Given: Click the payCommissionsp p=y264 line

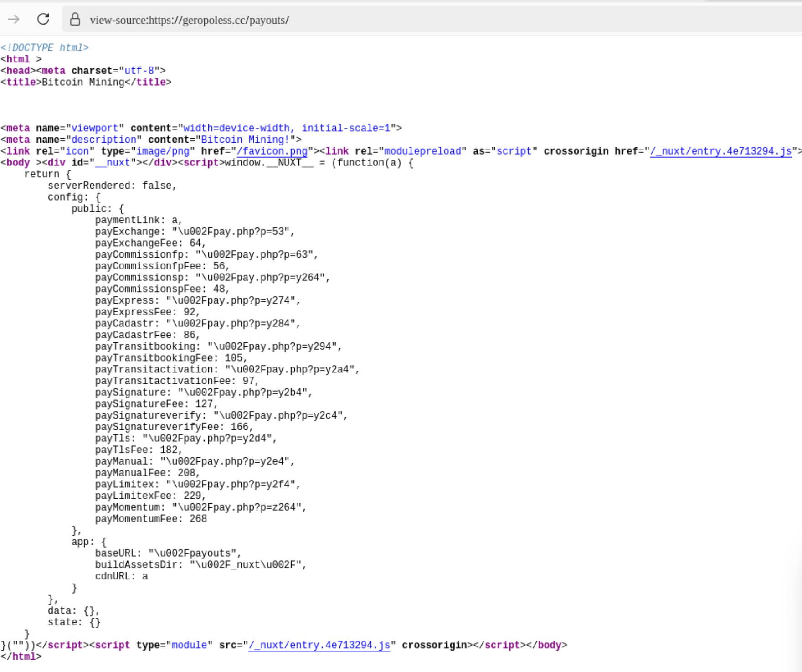Looking at the screenshot, I should 212,278.
